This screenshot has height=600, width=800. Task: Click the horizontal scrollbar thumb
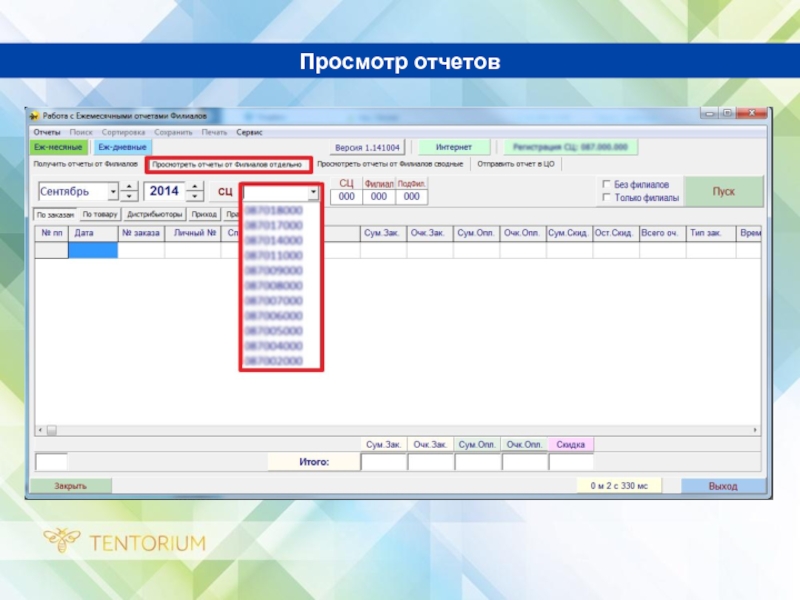(52, 430)
